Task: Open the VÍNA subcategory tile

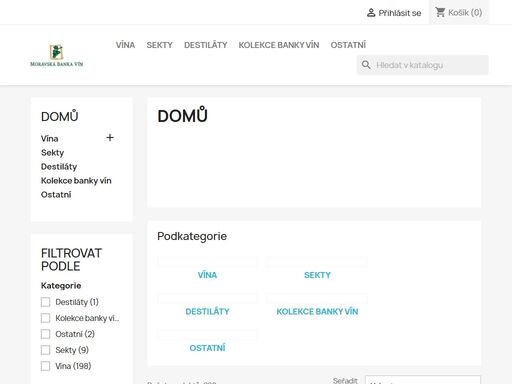Action: coord(207,275)
